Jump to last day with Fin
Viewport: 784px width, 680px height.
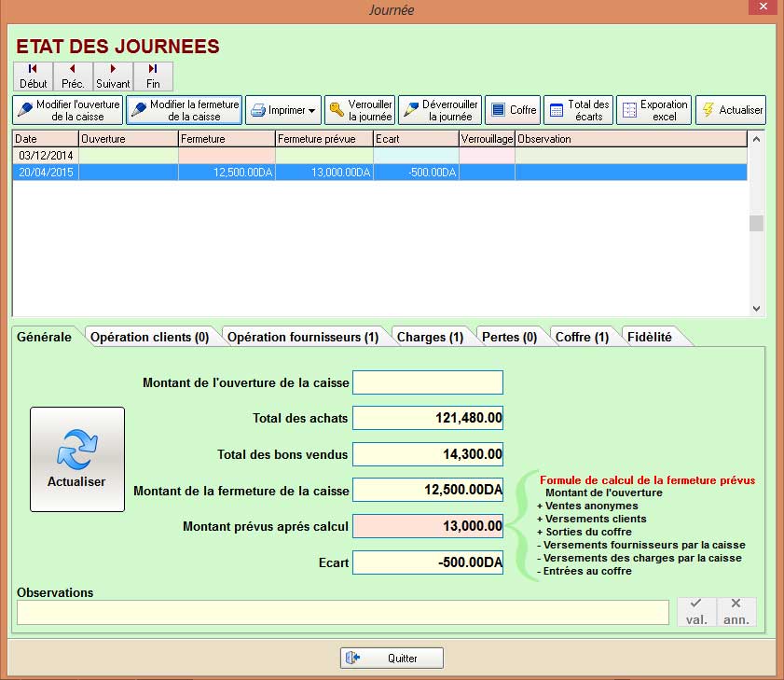click(x=153, y=76)
